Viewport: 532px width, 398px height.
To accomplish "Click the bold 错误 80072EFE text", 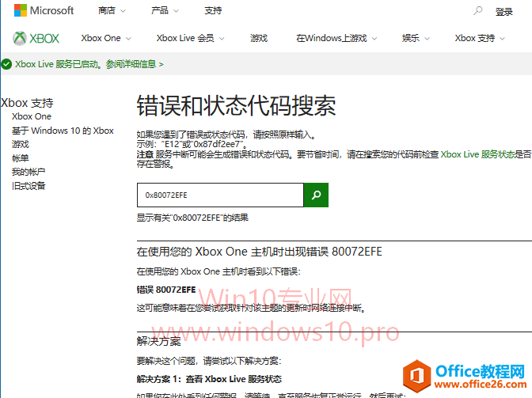I will [x=166, y=290].
